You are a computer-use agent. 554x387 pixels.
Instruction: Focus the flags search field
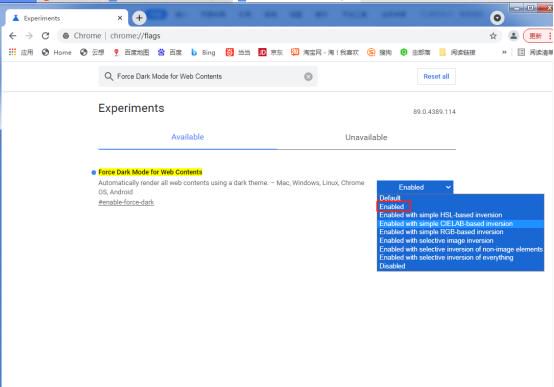click(208, 76)
